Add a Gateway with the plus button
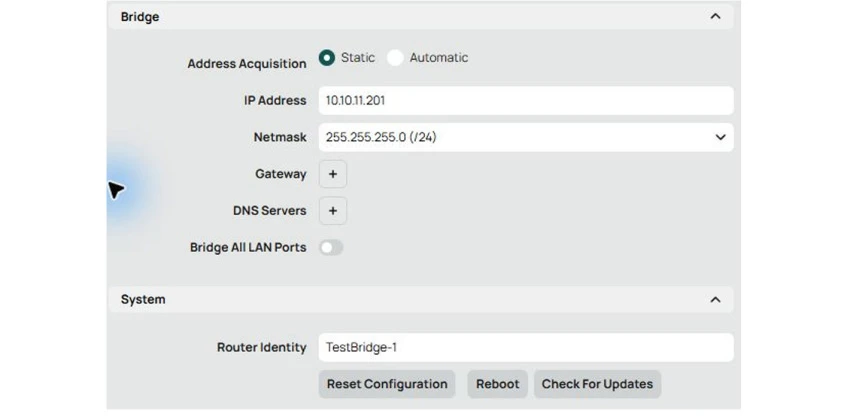850x416 pixels. [333, 174]
